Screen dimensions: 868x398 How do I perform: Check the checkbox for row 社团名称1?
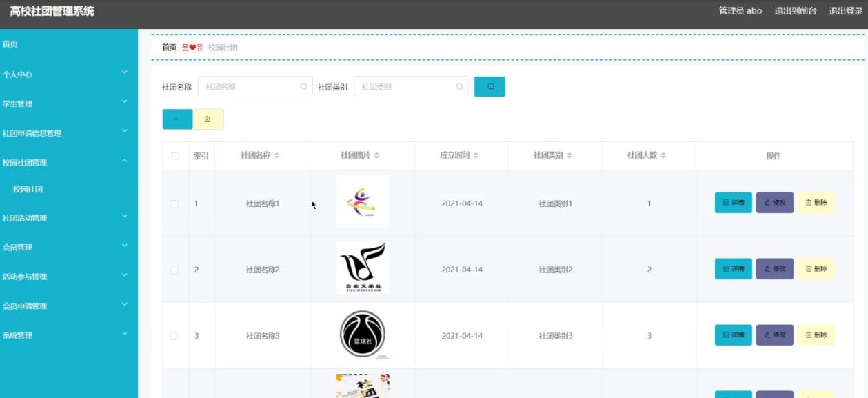click(175, 203)
